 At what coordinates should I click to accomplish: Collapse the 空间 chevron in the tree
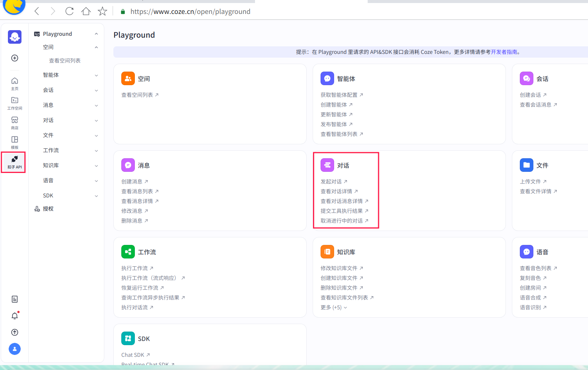tap(96, 47)
